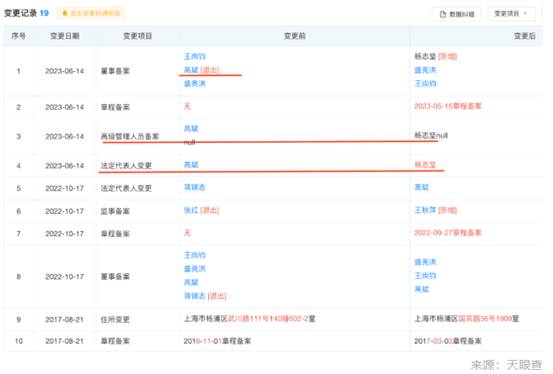Viewport: 553px width, 374px height.
Task: Click 2016-11-01章程备案 in row 10
Action: pos(217,341)
